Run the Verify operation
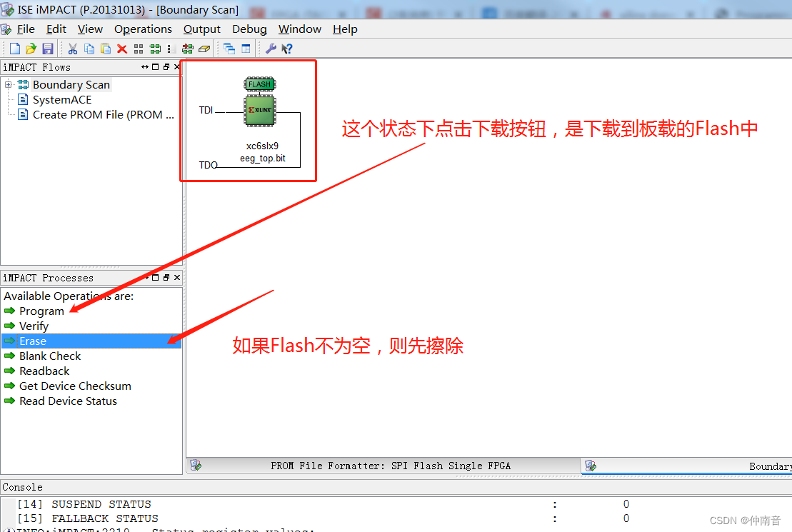This screenshot has height=532, width=792. 34,326
